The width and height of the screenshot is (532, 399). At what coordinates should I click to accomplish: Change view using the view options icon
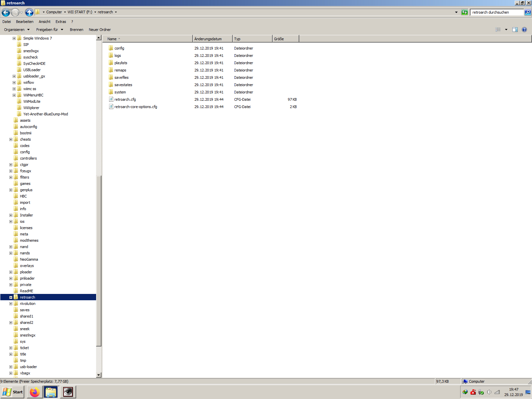click(498, 30)
